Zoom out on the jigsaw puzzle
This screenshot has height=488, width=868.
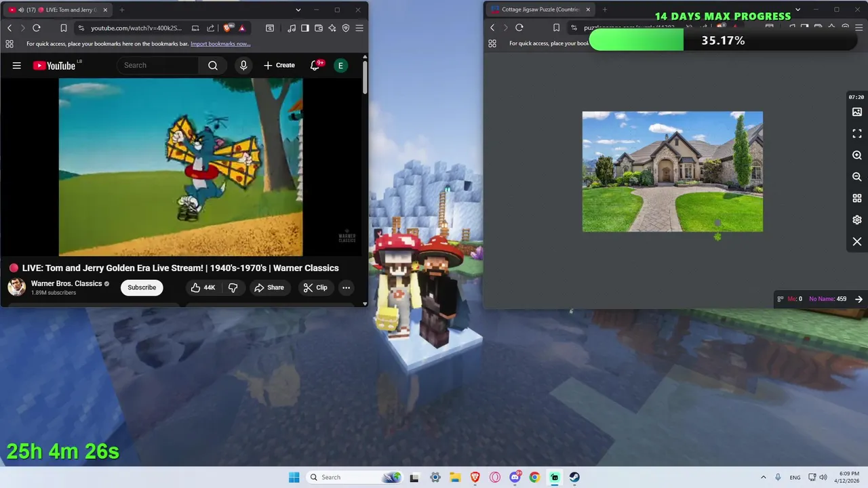tap(857, 177)
